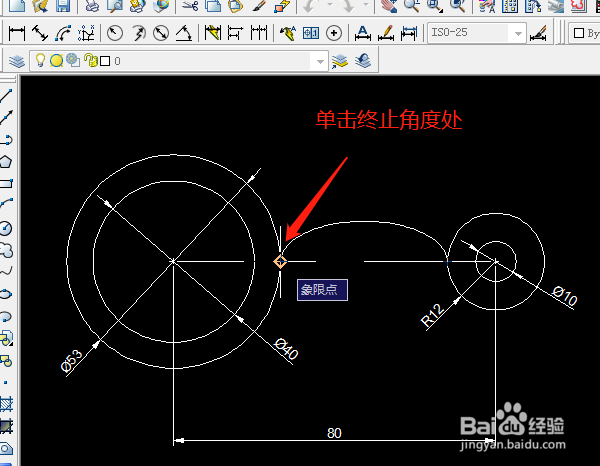Image resolution: width=600 pixels, height=466 pixels.
Task: Select the Arc draw tool
Action: coord(7,203)
